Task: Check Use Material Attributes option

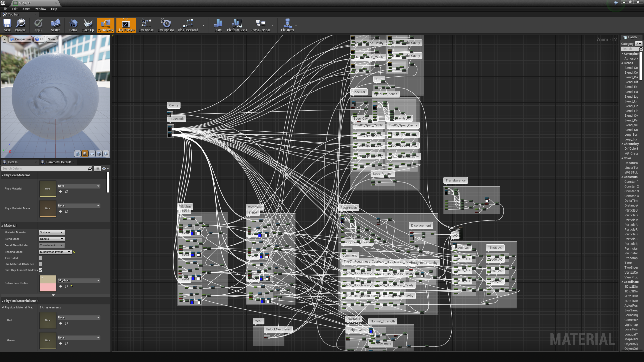Action: click(x=41, y=264)
